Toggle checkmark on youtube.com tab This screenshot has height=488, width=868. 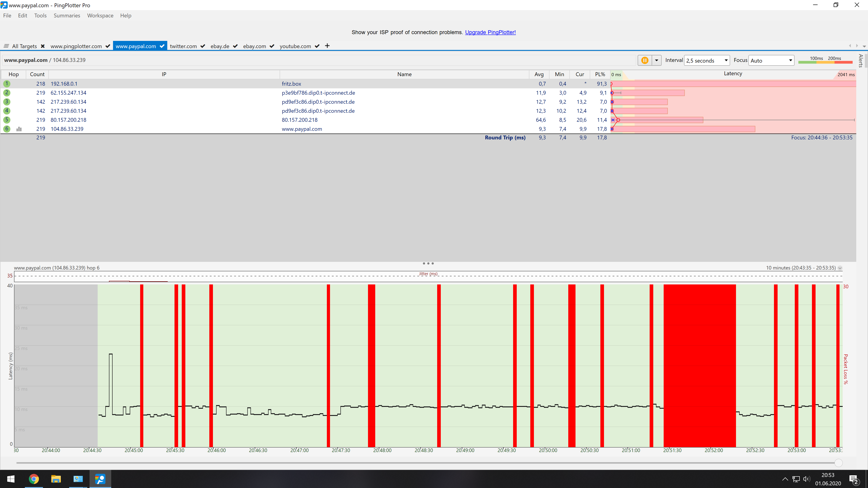pos(317,46)
